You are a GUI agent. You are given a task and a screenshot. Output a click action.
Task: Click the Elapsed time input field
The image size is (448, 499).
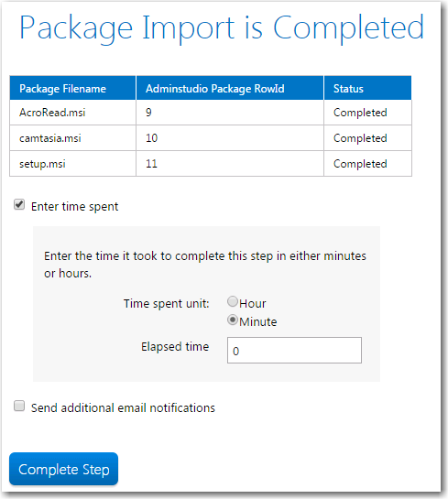tap(294, 351)
